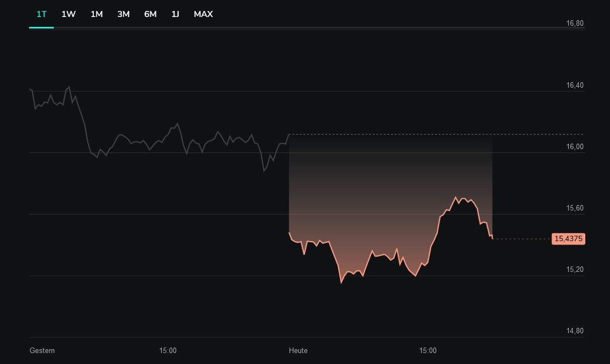This screenshot has height=364, width=610.
Task: Click the 16,80 axis value
Action: tap(574, 24)
